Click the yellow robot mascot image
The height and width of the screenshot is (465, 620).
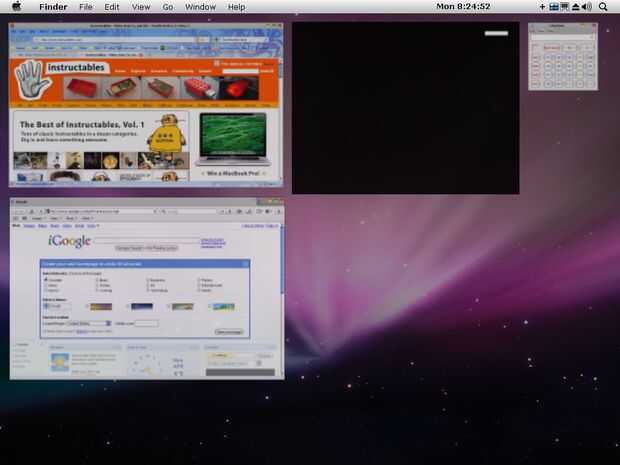tap(166, 133)
